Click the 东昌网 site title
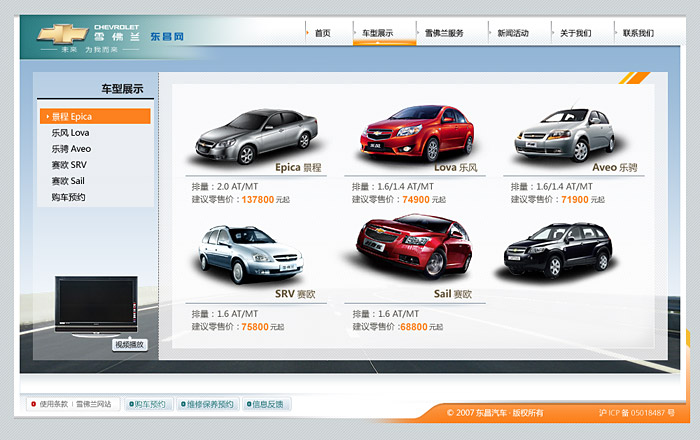The width and height of the screenshot is (700, 440). [167, 37]
